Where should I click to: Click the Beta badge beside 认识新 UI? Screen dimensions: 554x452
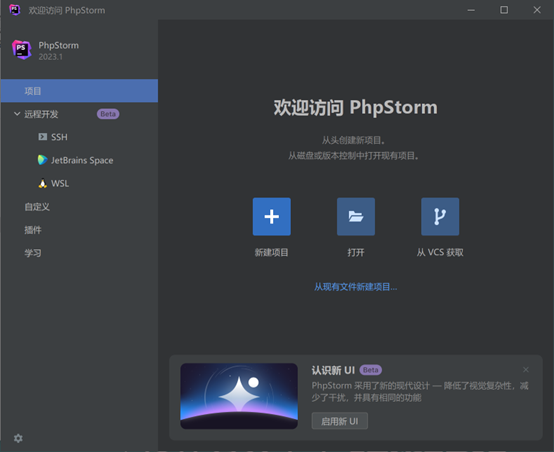371,370
